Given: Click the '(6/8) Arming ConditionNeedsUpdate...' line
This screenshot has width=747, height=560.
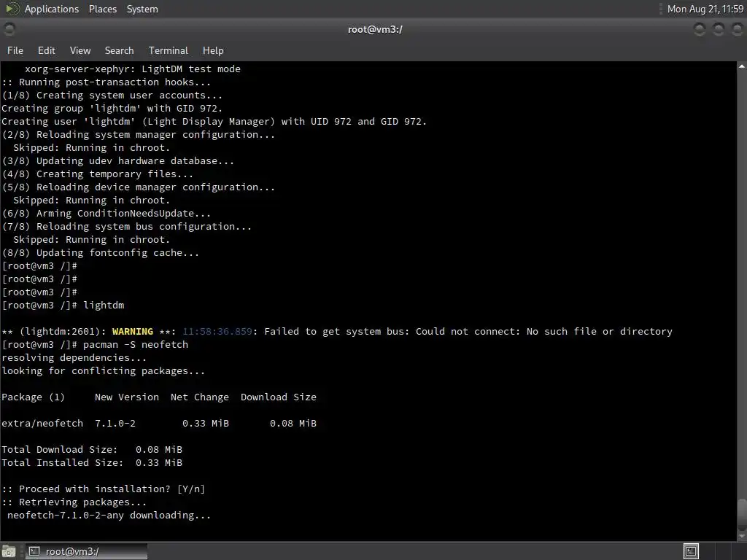Looking at the screenshot, I should click(107, 214).
